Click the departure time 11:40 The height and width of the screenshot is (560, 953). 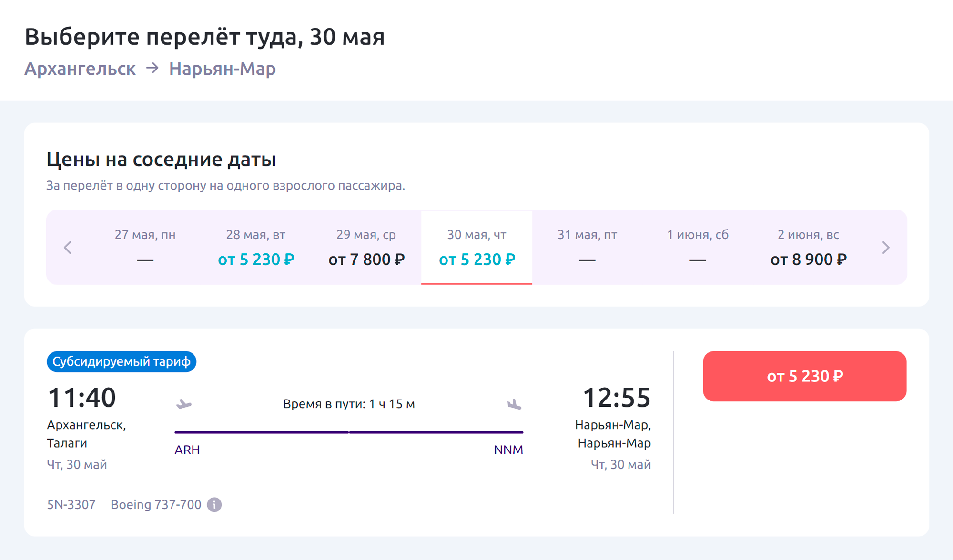82,398
